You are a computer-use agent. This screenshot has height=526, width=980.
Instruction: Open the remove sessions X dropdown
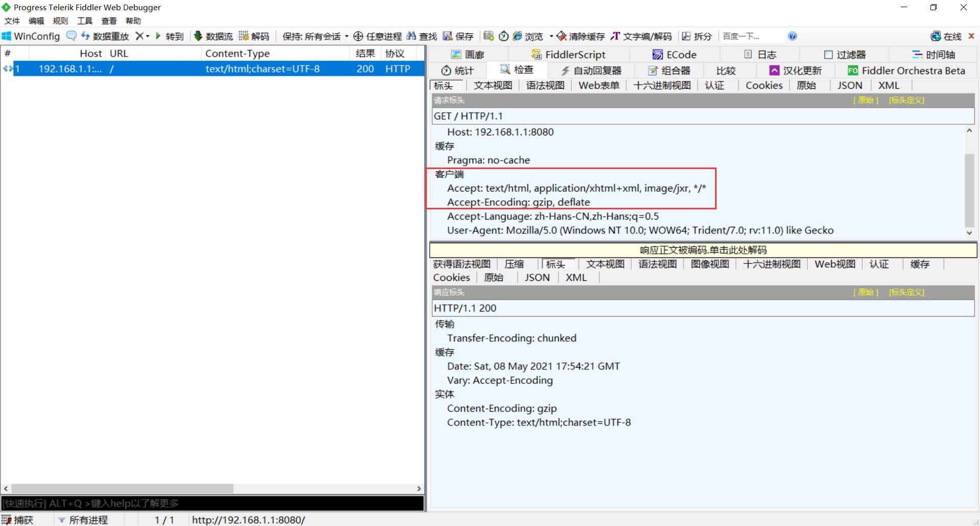coord(142,36)
